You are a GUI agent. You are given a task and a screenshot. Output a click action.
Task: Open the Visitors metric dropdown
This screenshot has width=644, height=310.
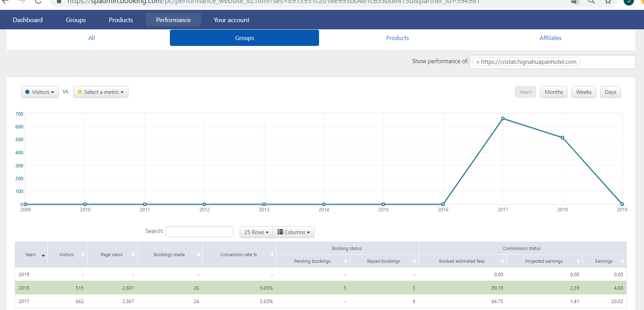coord(40,92)
